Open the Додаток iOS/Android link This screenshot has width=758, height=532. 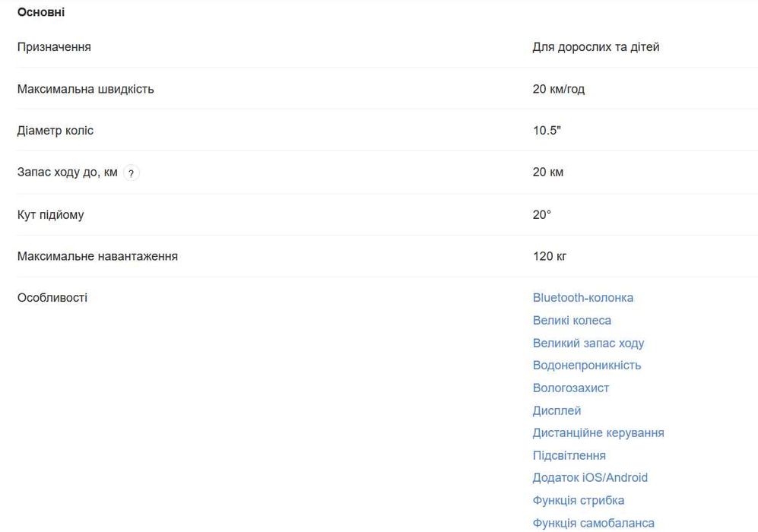coord(590,478)
